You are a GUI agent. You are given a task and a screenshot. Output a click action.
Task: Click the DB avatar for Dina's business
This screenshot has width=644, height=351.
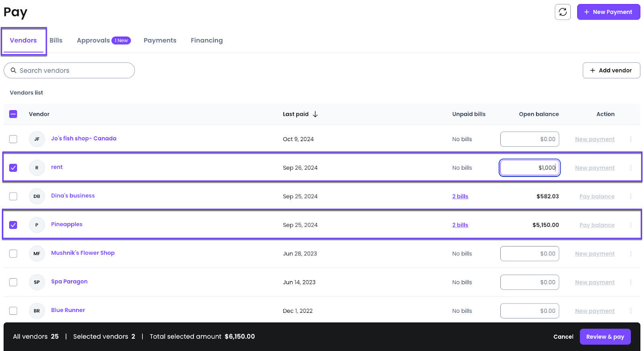click(37, 196)
